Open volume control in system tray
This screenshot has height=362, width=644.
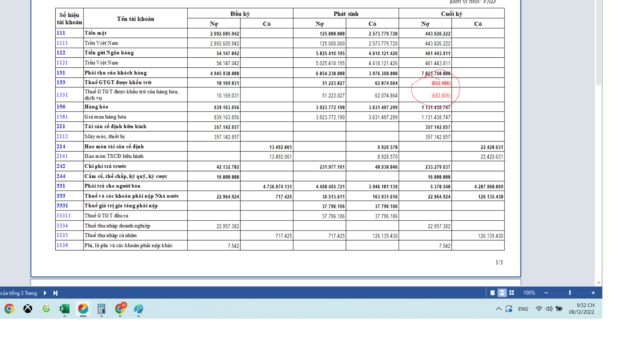[549, 309]
